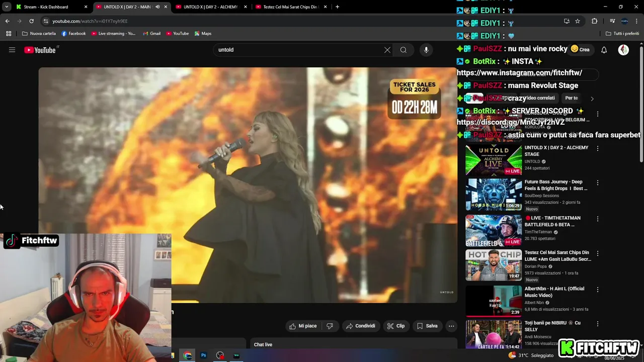Open the YouTube guide hamburger menu

click(x=12, y=50)
